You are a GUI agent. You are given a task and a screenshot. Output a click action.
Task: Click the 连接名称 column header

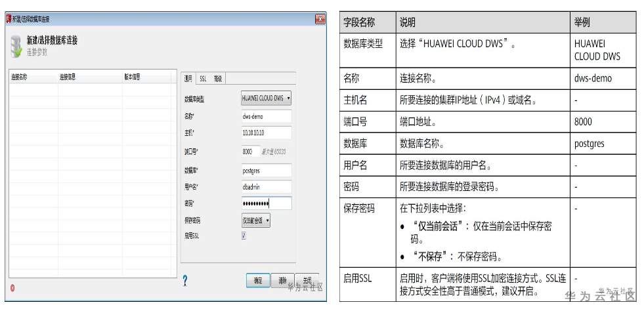coord(33,77)
